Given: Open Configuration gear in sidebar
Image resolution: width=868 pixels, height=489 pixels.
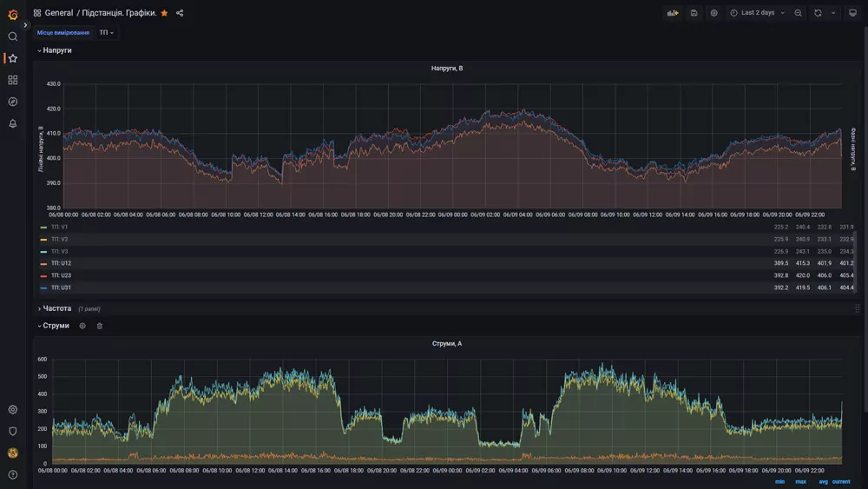Looking at the screenshot, I should click(x=13, y=409).
